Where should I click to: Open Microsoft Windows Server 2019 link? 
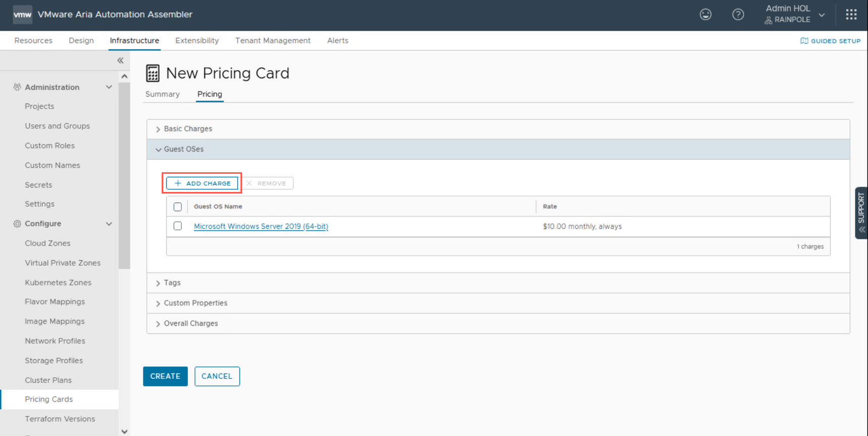click(261, 226)
